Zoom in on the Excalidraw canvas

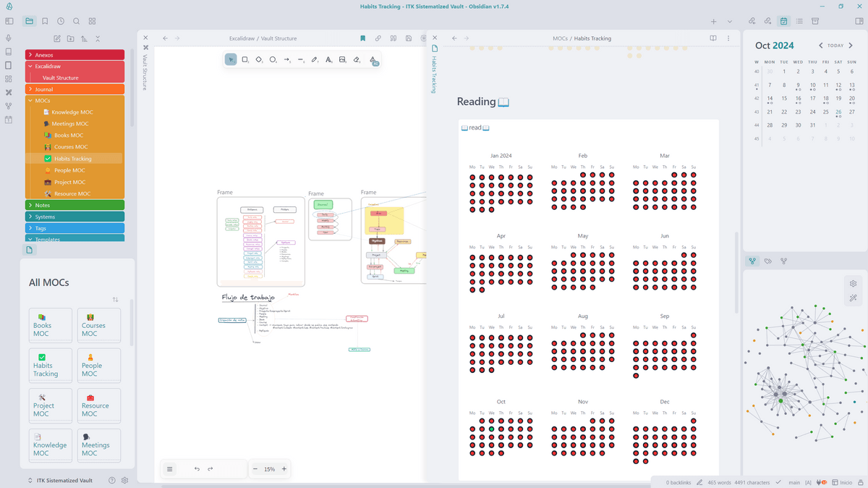(284, 469)
